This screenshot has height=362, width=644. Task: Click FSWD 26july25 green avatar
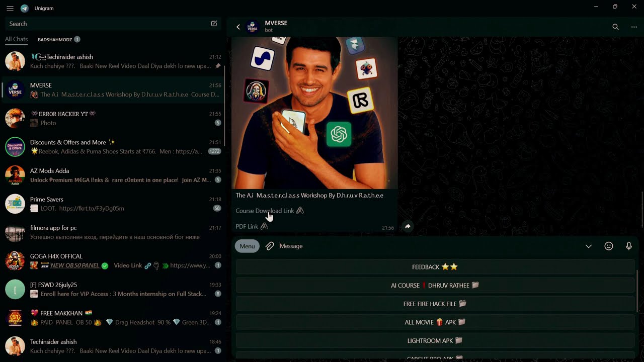pyautogui.click(x=15, y=289)
